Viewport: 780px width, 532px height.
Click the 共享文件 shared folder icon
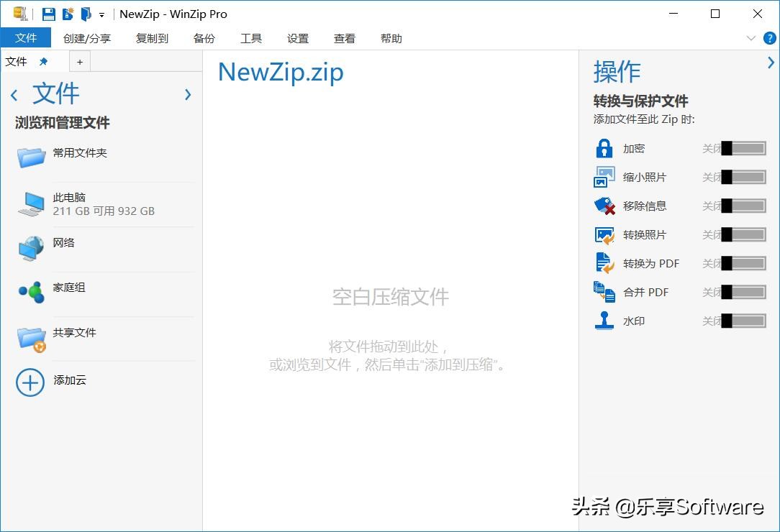(x=32, y=339)
